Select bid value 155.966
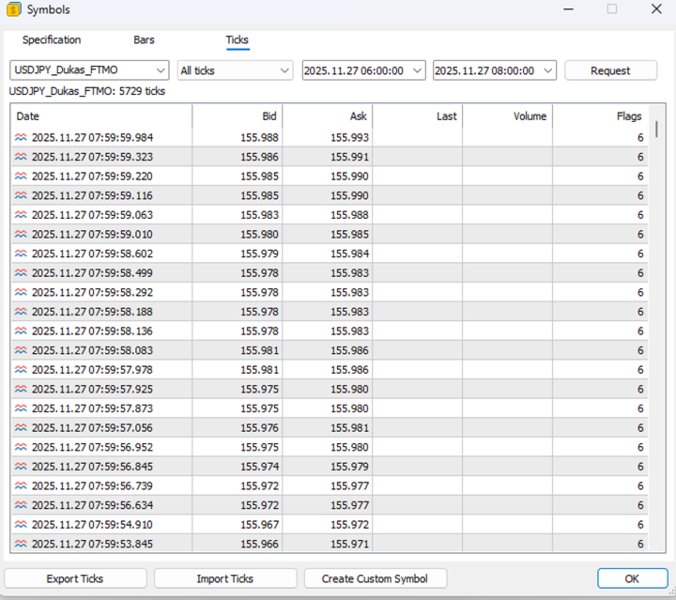The height and width of the screenshot is (600, 676). click(x=260, y=544)
